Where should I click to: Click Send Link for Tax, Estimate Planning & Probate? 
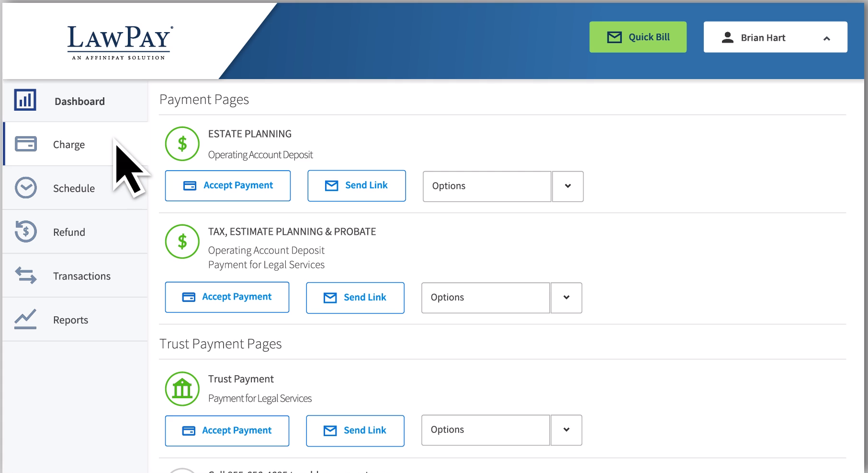click(355, 298)
